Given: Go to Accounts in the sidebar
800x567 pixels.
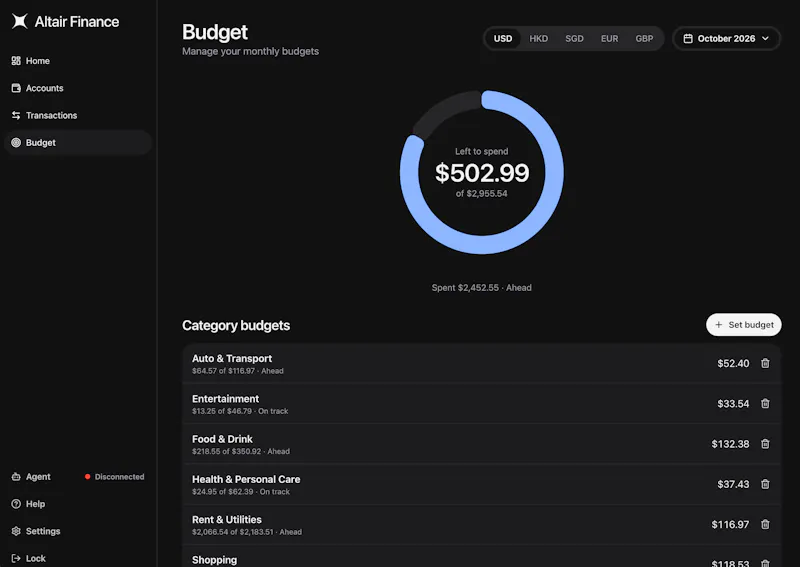Looking at the screenshot, I should coord(78,88).
